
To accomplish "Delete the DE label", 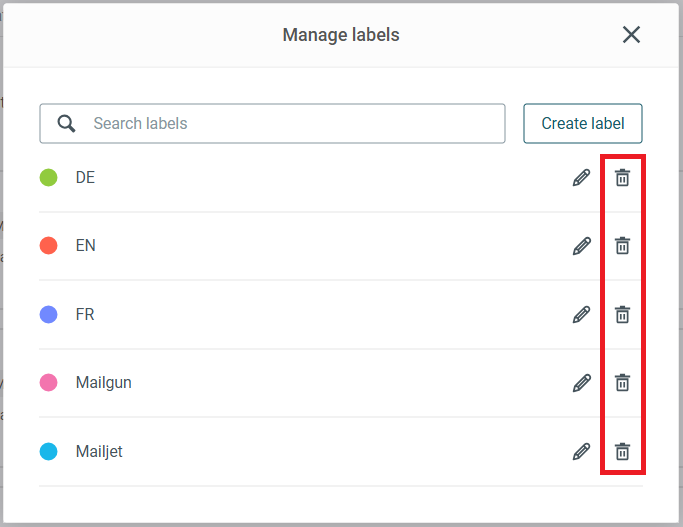I will click(x=622, y=178).
